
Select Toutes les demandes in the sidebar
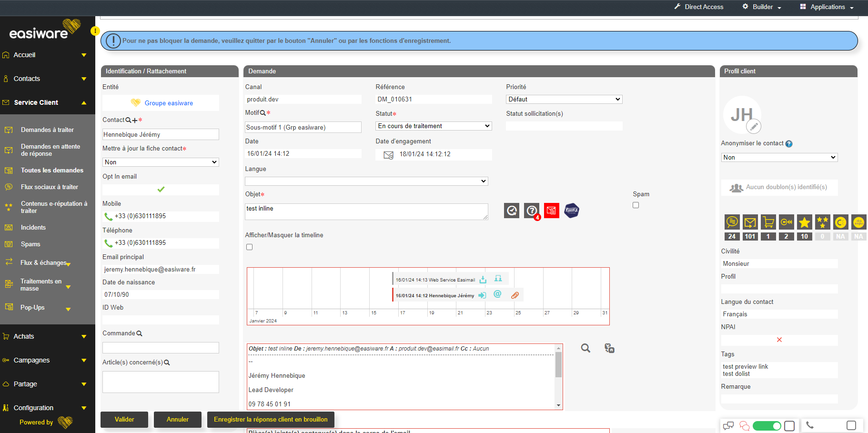(x=52, y=170)
